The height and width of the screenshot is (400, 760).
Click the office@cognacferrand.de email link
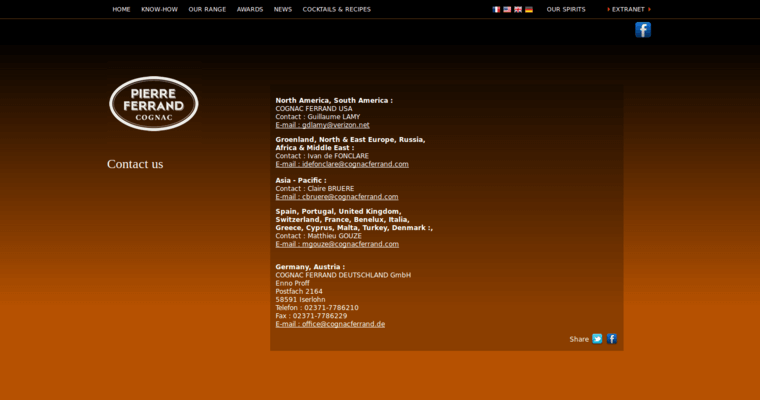tap(330, 324)
